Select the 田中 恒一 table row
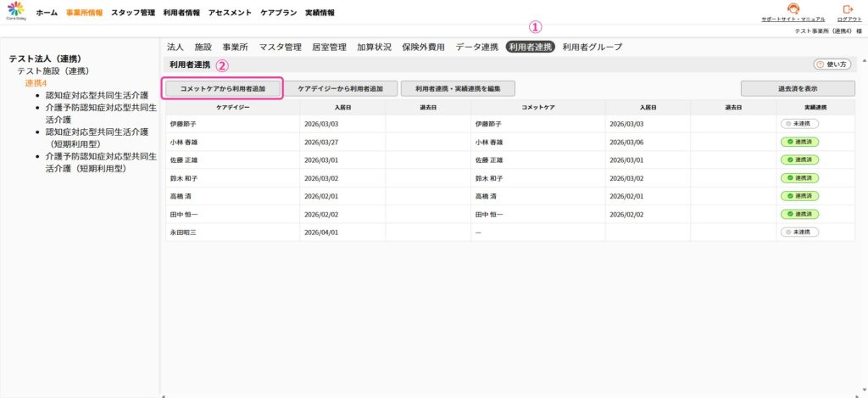 509,214
